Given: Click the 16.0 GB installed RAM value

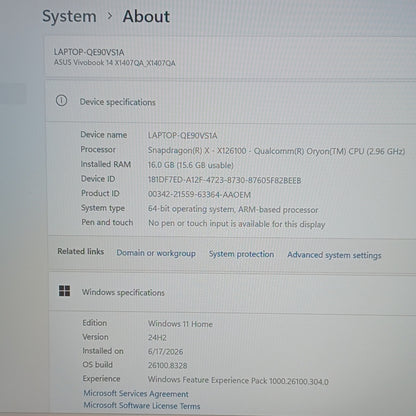Looking at the screenshot, I should (190, 165).
